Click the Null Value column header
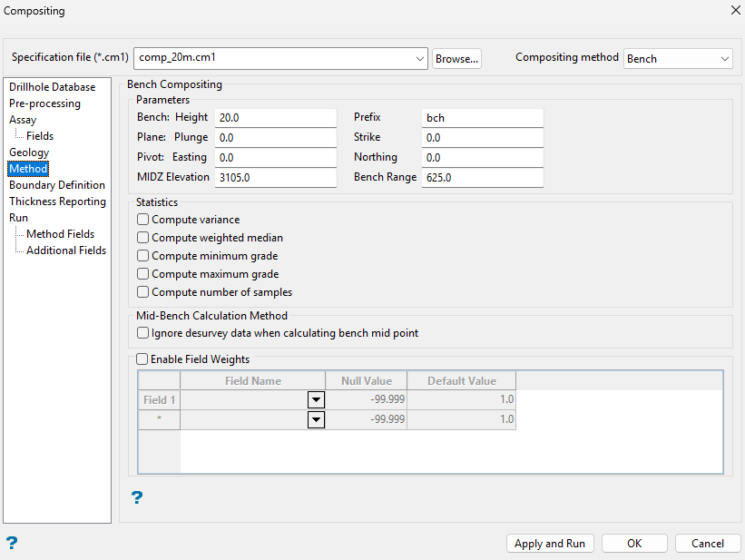This screenshot has width=745, height=560. (367, 381)
